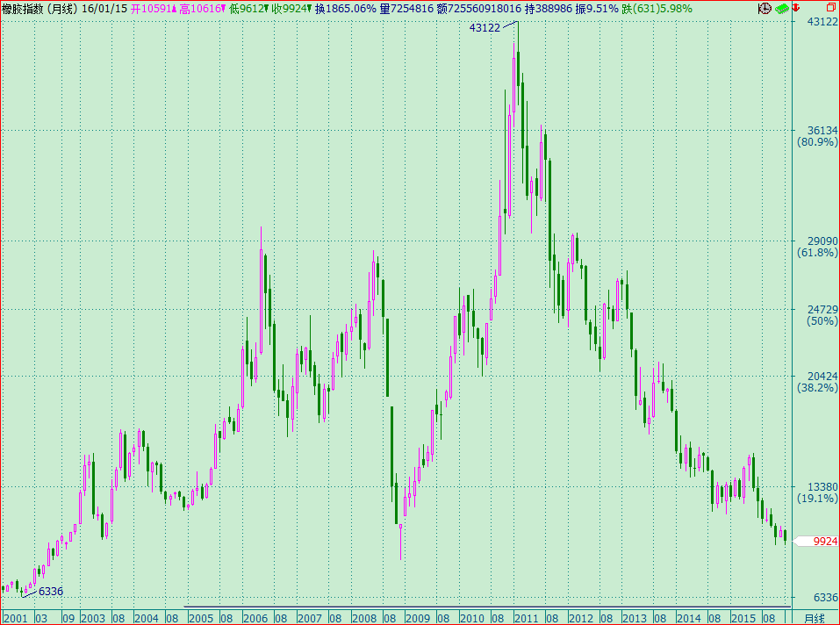Click the (38.2%) retracement label
The width and height of the screenshot is (840, 625).
817,387
